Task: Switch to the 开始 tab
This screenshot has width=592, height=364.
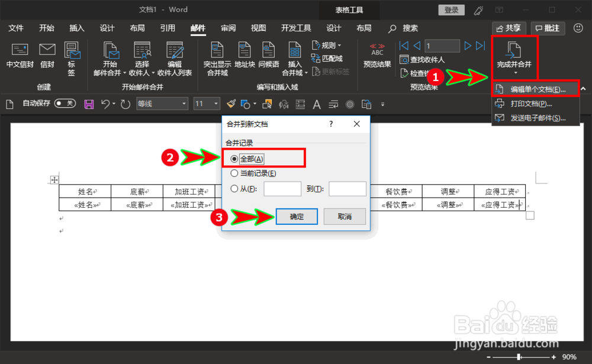Action: tap(46, 28)
